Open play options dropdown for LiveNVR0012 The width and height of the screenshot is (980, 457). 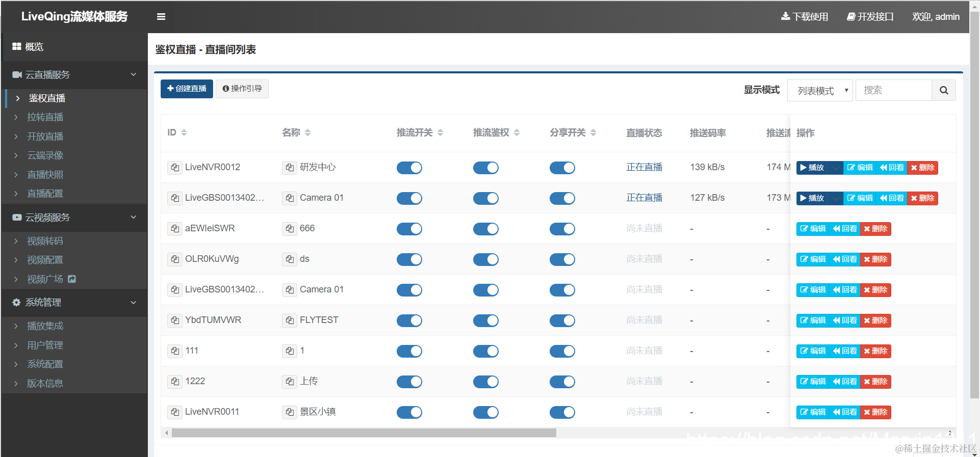point(836,168)
